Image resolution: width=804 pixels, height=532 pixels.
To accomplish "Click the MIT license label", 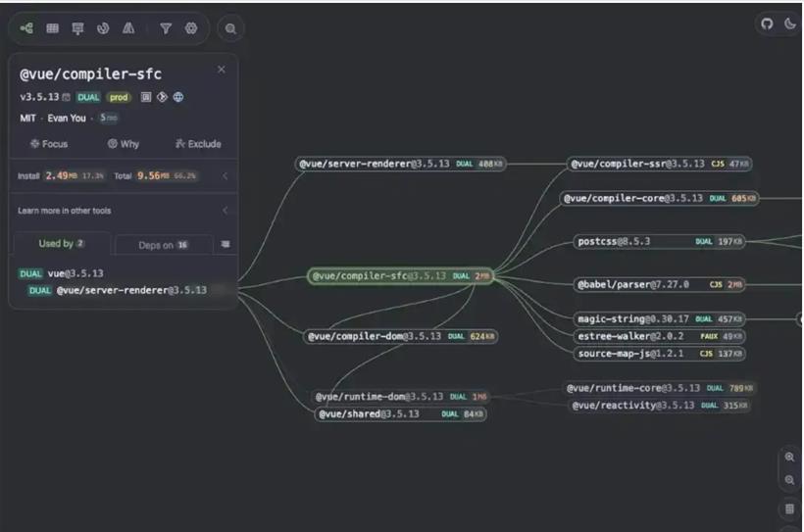I will pyautogui.click(x=27, y=118).
